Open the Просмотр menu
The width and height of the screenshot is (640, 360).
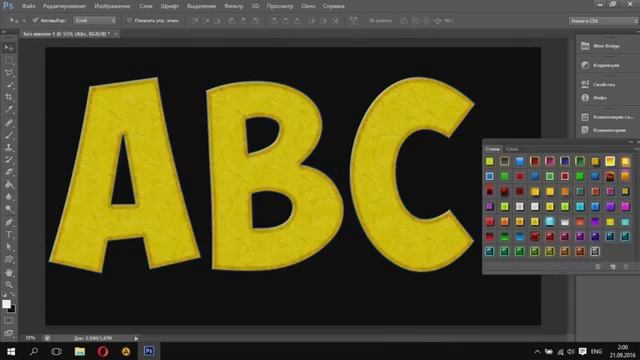[x=280, y=6]
